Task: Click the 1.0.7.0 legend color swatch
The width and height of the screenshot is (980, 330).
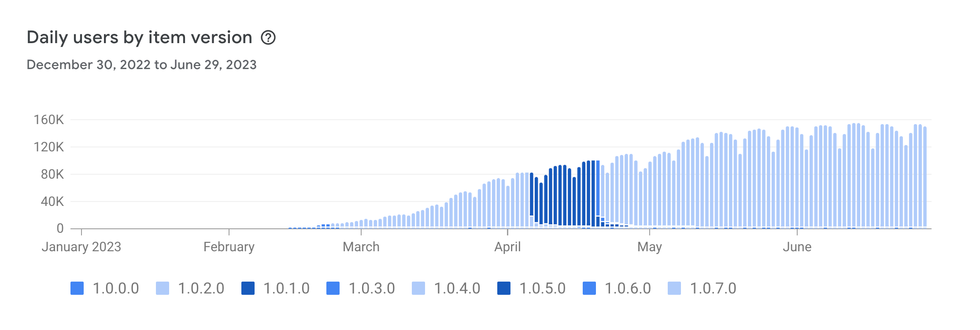Action: click(x=674, y=289)
